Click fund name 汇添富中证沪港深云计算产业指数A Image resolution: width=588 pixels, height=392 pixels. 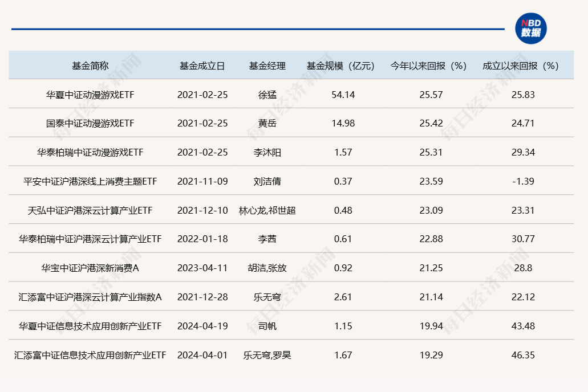tap(90, 297)
